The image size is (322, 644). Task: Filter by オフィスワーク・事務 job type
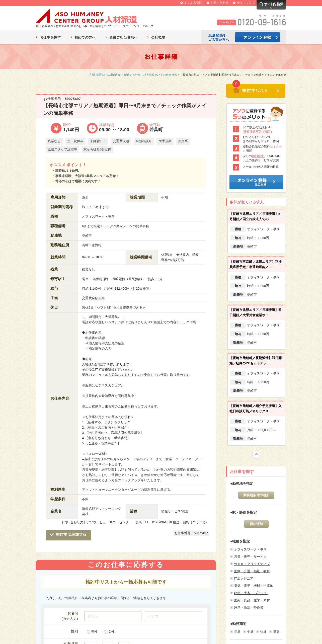(250, 549)
